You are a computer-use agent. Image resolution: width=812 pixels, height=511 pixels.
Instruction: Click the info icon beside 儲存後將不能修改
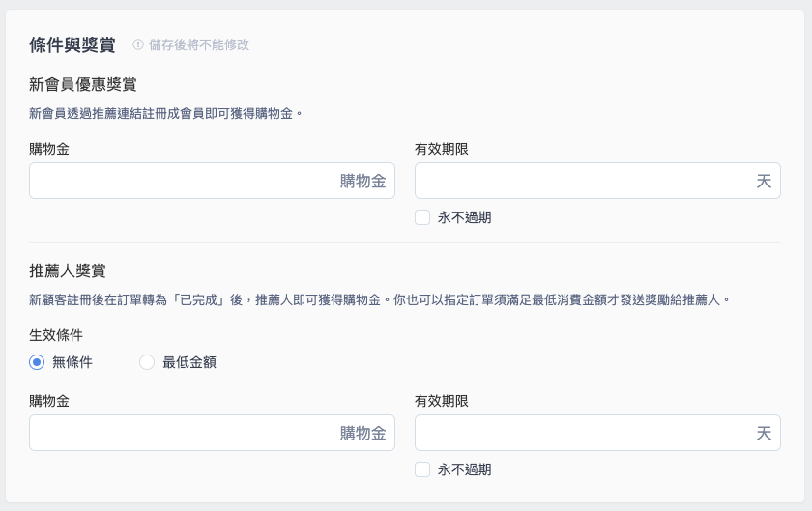point(137,45)
